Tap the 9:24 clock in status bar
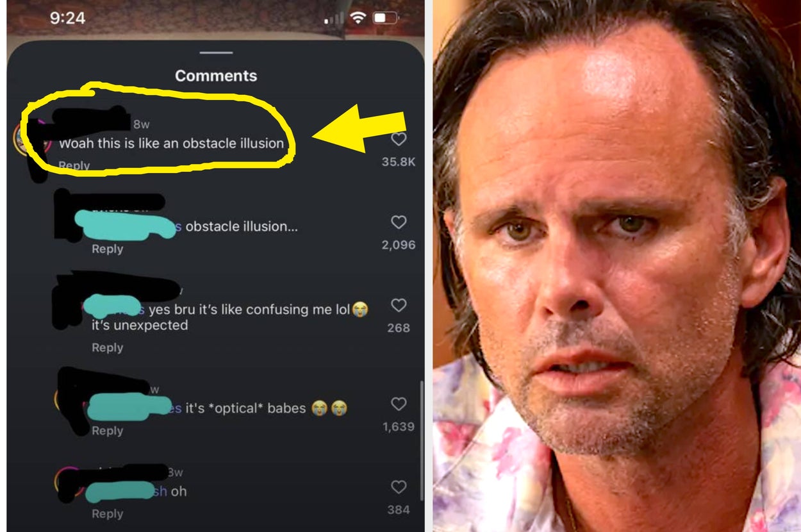 67,18
